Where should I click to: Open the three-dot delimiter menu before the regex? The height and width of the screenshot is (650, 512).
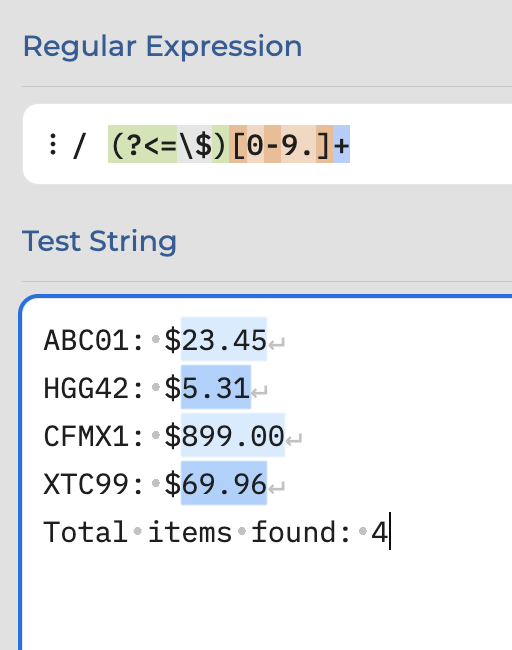53,144
